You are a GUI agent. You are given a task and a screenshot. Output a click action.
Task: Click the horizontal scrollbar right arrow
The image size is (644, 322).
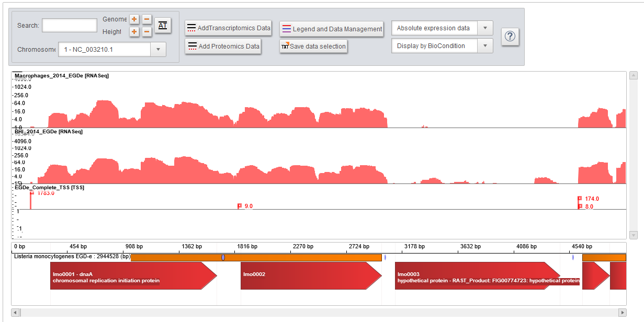tap(622, 313)
